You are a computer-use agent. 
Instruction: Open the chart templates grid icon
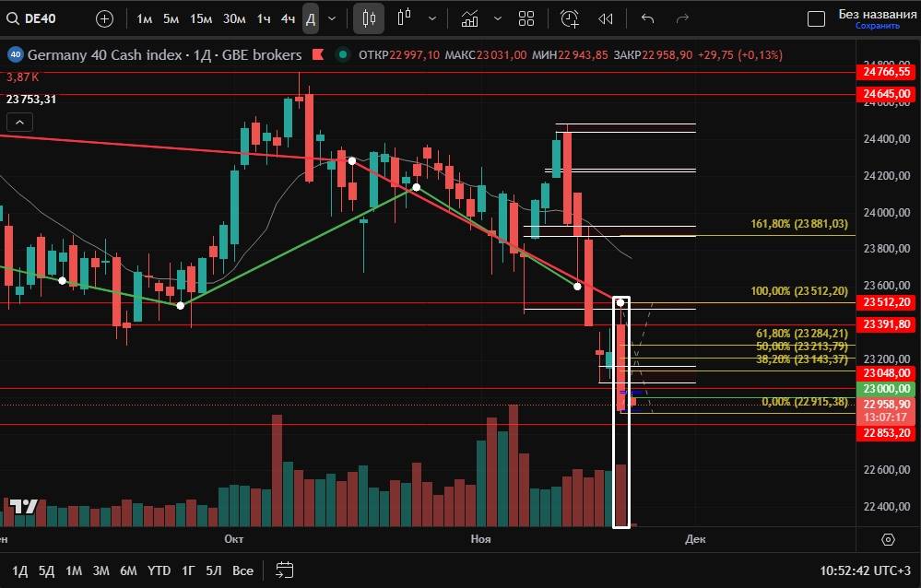click(x=526, y=18)
